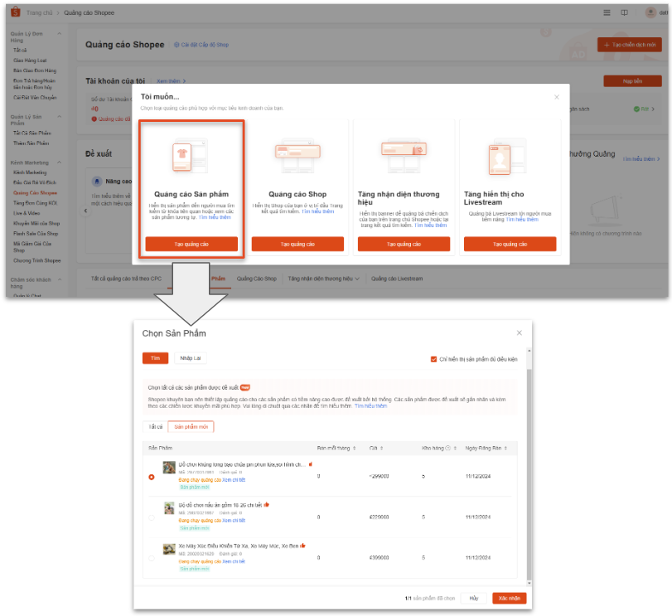
Task: Toggle the eligible-products-only checkbox
Action: click(433, 359)
